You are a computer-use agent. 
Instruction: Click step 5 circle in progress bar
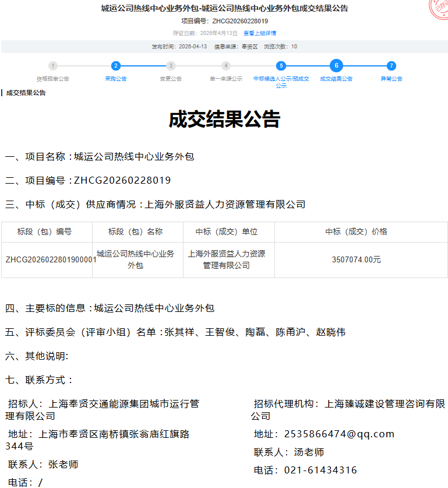[x=281, y=66]
